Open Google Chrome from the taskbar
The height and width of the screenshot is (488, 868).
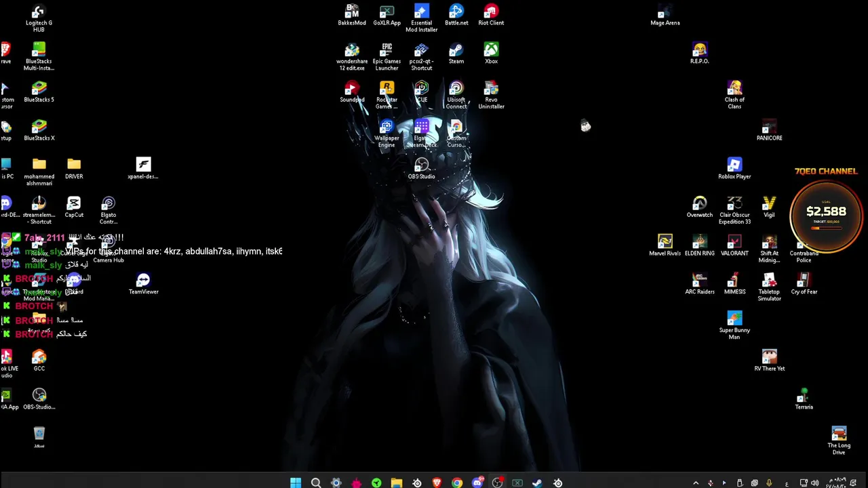pos(457,483)
